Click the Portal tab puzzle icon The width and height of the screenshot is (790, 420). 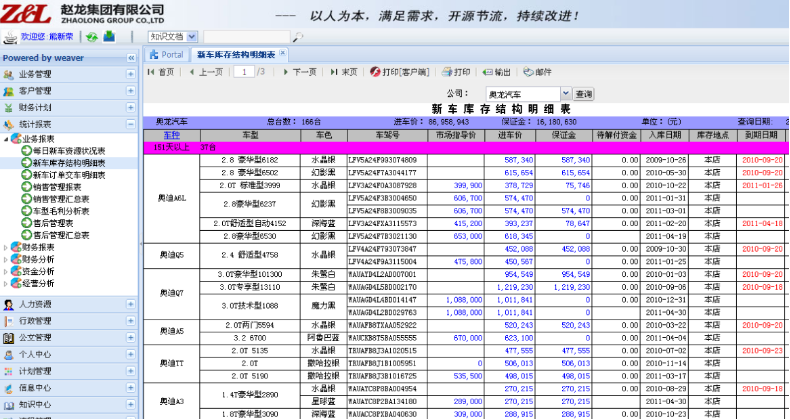coord(154,54)
